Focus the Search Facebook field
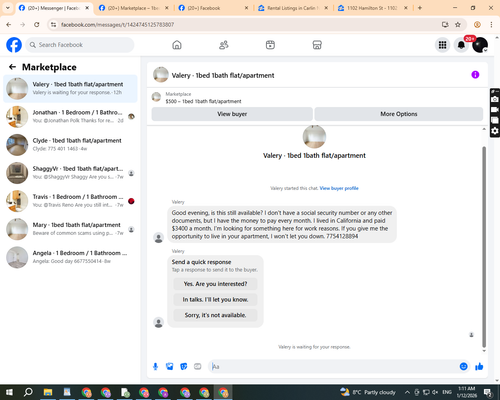 click(80, 45)
